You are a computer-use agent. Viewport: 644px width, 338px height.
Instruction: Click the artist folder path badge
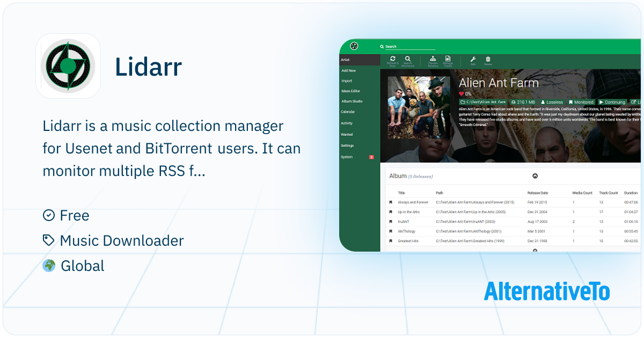coord(483,102)
